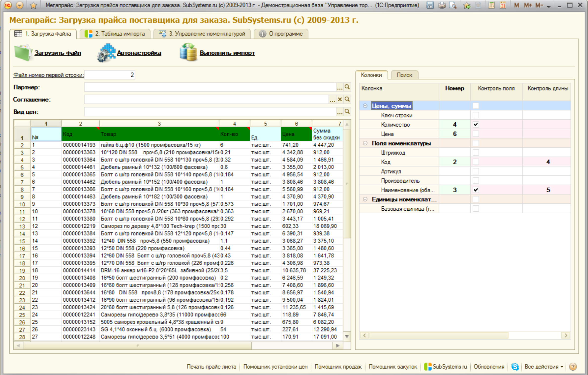
Task: Toggle Контроль поля checkbox for Цены, суммы
Action: pos(476,106)
